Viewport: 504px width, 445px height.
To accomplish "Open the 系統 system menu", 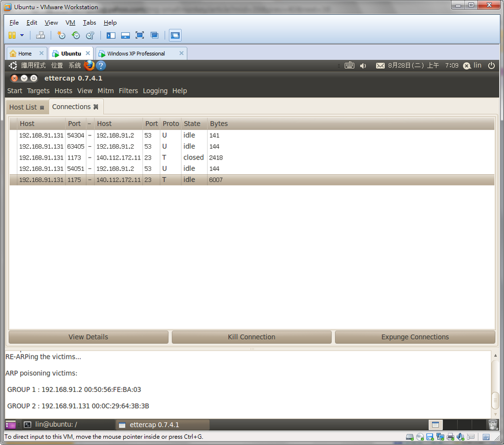I will pyautogui.click(x=75, y=65).
